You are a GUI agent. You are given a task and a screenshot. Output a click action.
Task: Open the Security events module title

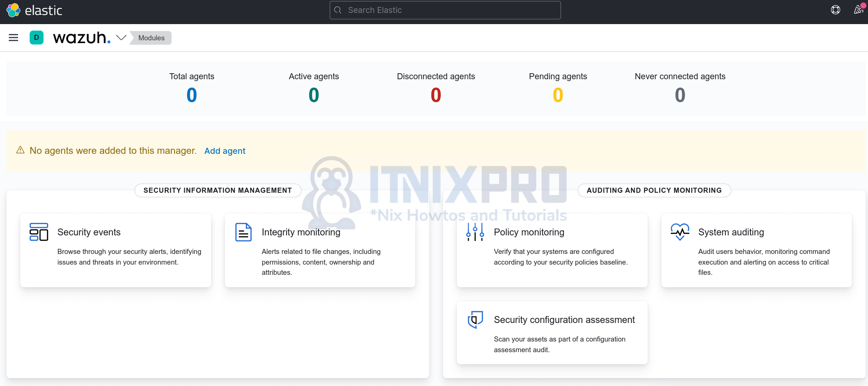click(89, 232)
